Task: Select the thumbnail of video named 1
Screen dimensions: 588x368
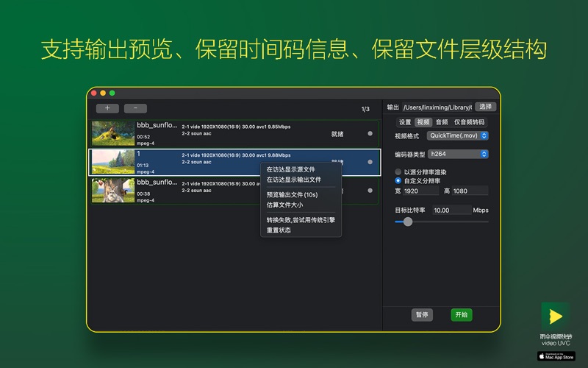Action: [113, 162]
